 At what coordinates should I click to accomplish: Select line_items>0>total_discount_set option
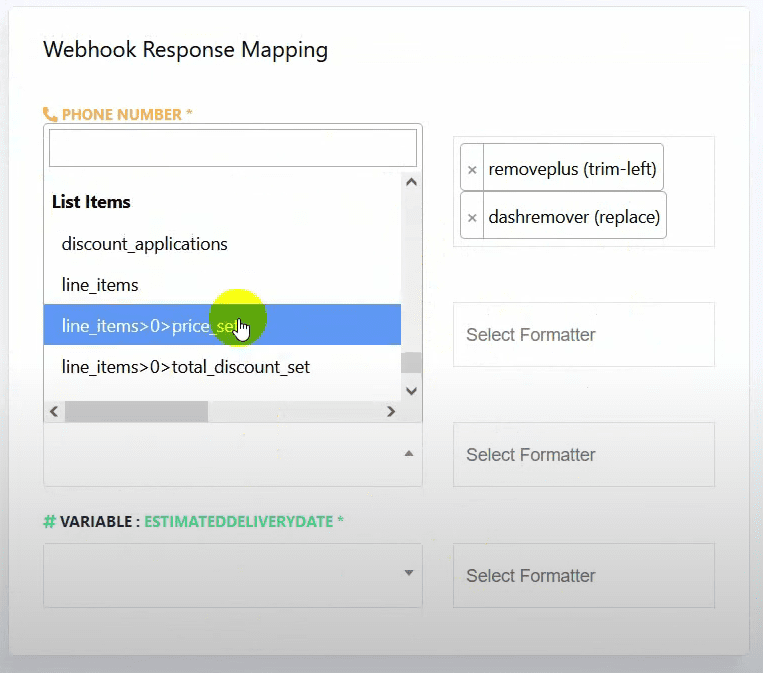click(x=186, y=367)
